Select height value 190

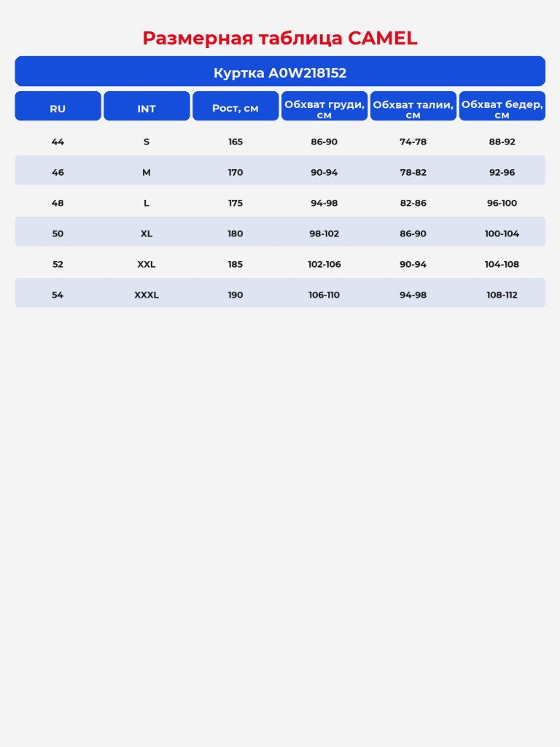[x=236, y=295]
